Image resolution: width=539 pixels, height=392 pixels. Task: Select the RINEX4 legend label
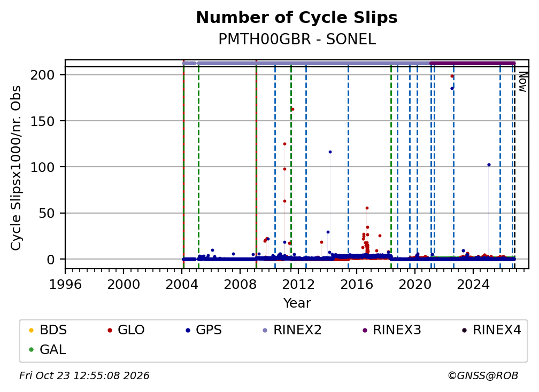click(x=497, y=330)
